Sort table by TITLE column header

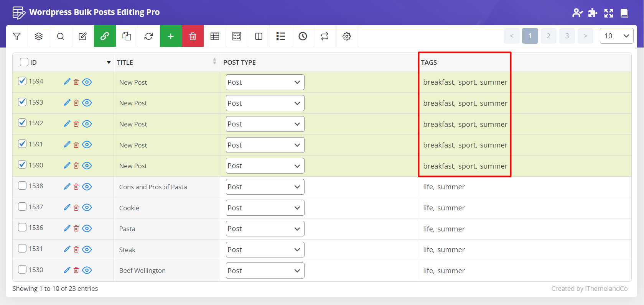tap(167, 62)
